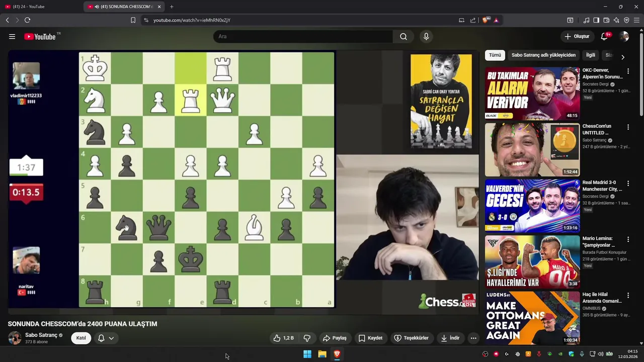Viewport: 644px width, 362px height.
Task: Open Make Ottomans Great Again thumbnail
Action: [x=532, y=318]
